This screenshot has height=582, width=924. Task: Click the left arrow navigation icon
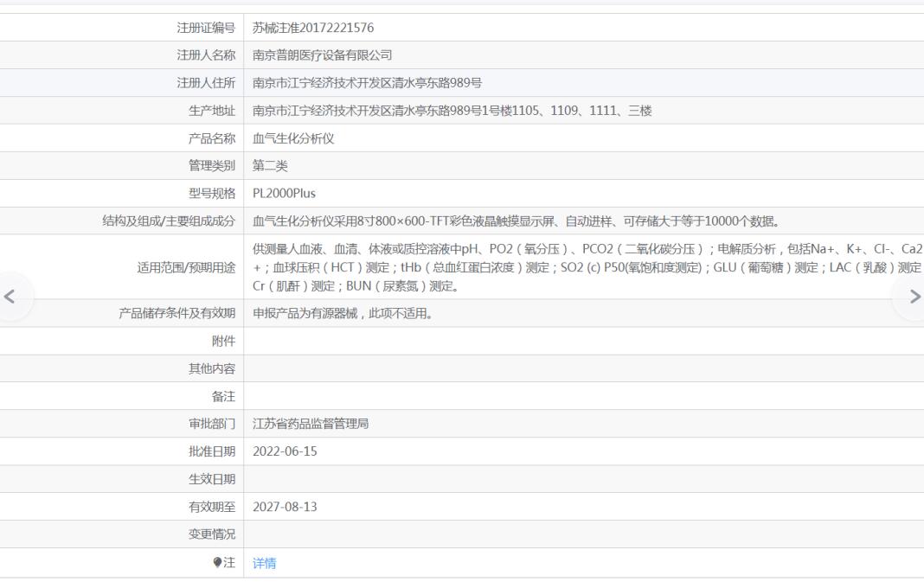(10, 297)
